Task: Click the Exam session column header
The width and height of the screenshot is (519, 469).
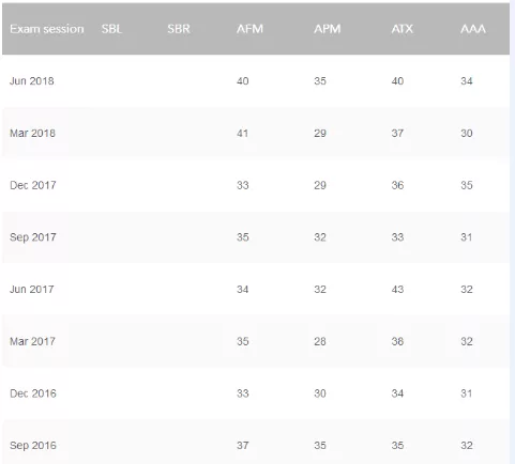Action: [47, 29]
